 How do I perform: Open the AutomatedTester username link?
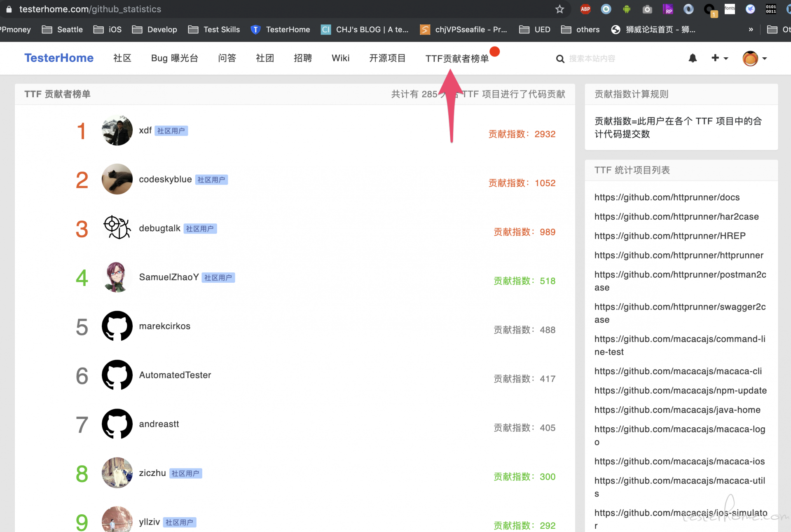tap(175, 375)
